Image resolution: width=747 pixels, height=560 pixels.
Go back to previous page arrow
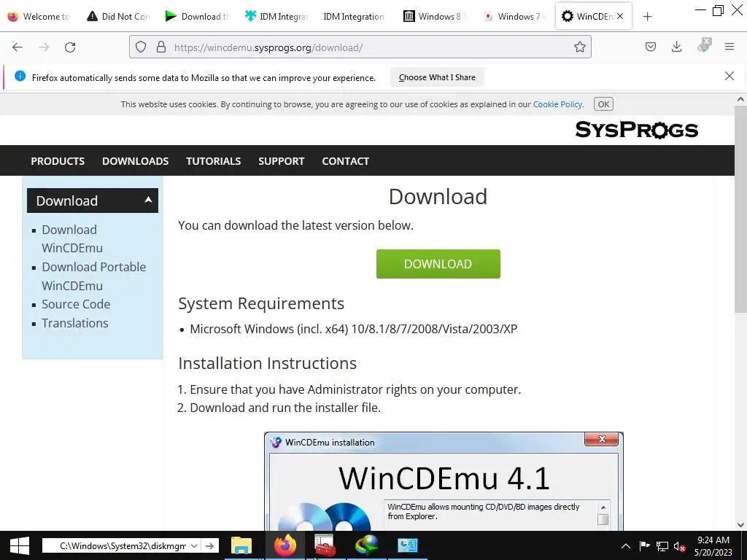(x=18, y=47)
